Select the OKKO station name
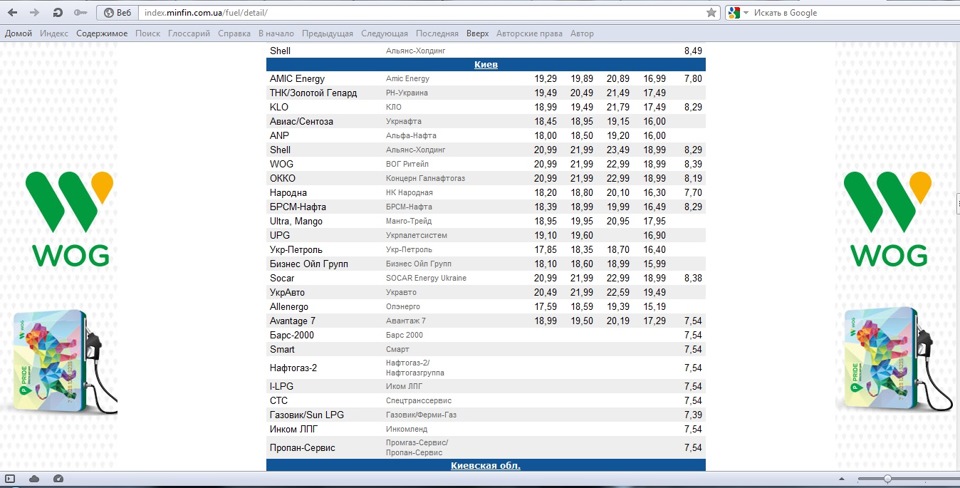Image resolution: width=960 pixels, height=488 pixels. click(x=282, y=179)
